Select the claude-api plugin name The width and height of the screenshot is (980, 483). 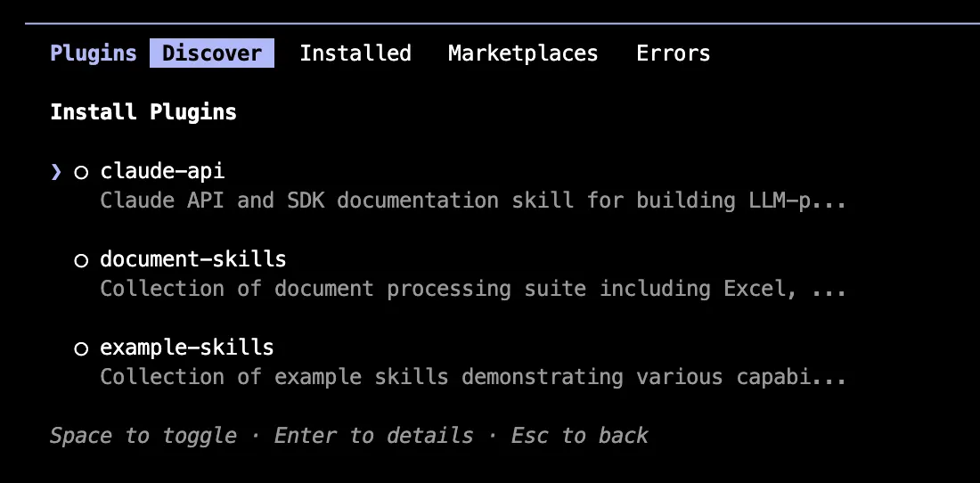(x=162, y=171)
